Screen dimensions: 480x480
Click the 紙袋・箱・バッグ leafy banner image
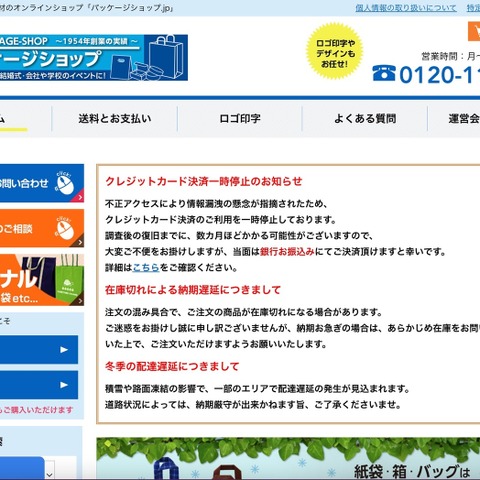[288, 459]
